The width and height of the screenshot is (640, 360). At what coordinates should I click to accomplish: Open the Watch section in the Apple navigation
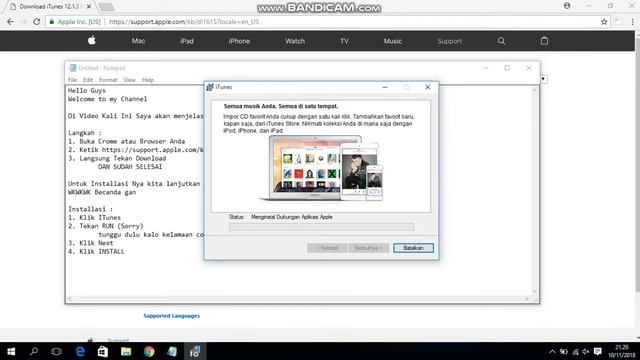[295, 41]
